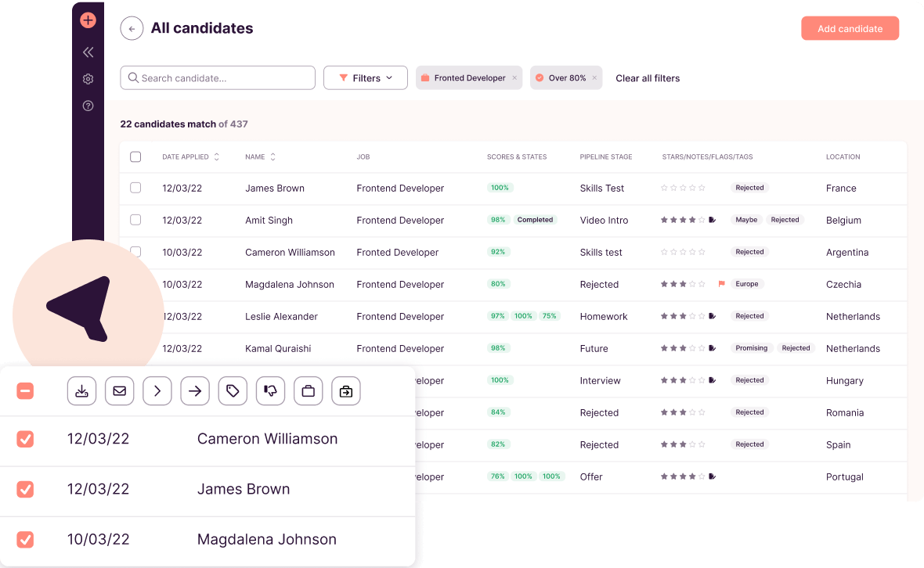Uncheck the Magdalena Johnson checkbox in overlay
924x568 pixels.
coord(25,539)
